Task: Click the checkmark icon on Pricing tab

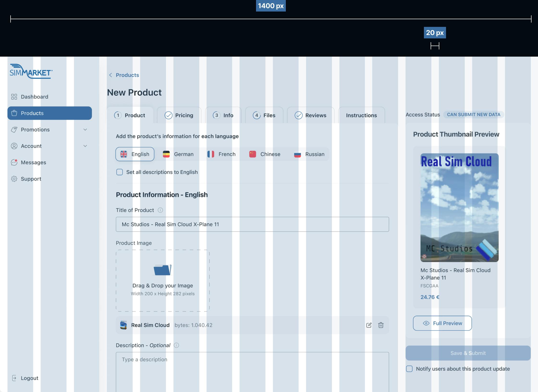Action: (x=168, y=115)
